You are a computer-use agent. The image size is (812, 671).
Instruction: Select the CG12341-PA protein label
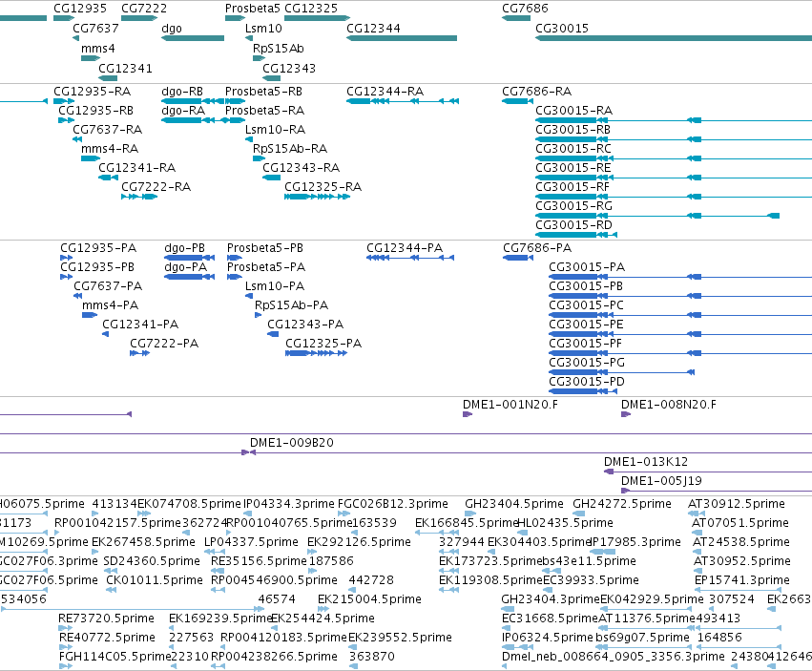coord(140,325)
